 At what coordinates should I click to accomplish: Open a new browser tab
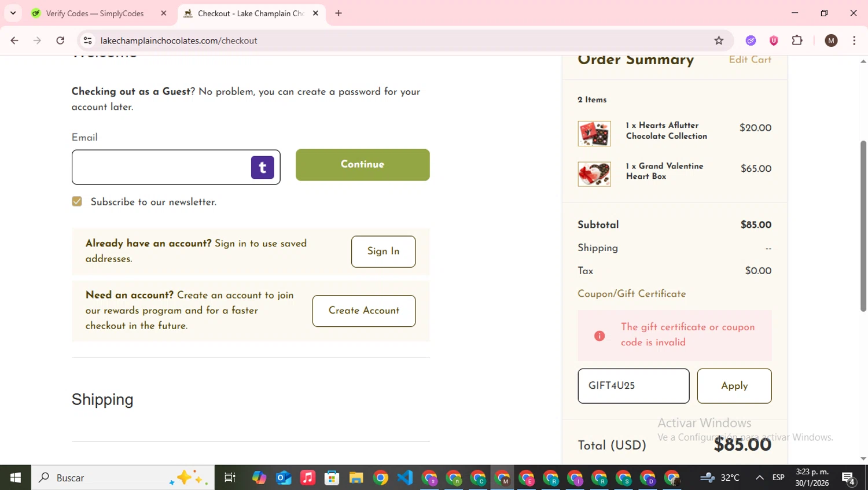pyautogui.click(x=339, y=13)
